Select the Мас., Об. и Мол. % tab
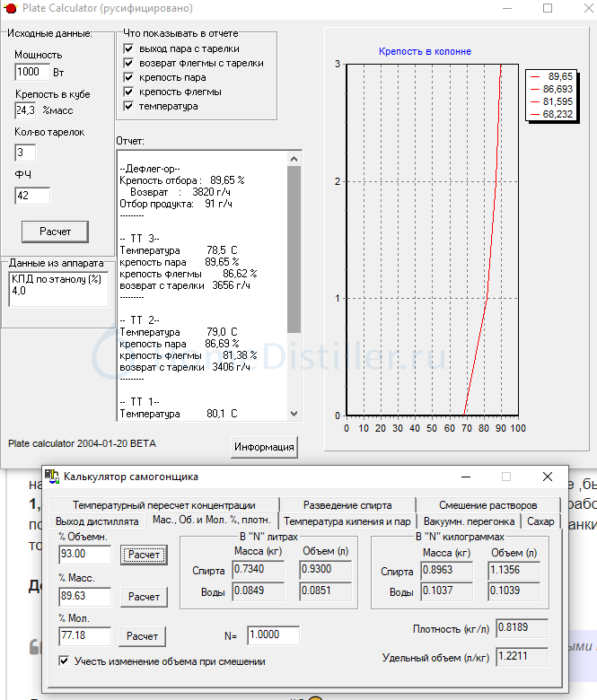597x700 pixels. tap(212, 521)
